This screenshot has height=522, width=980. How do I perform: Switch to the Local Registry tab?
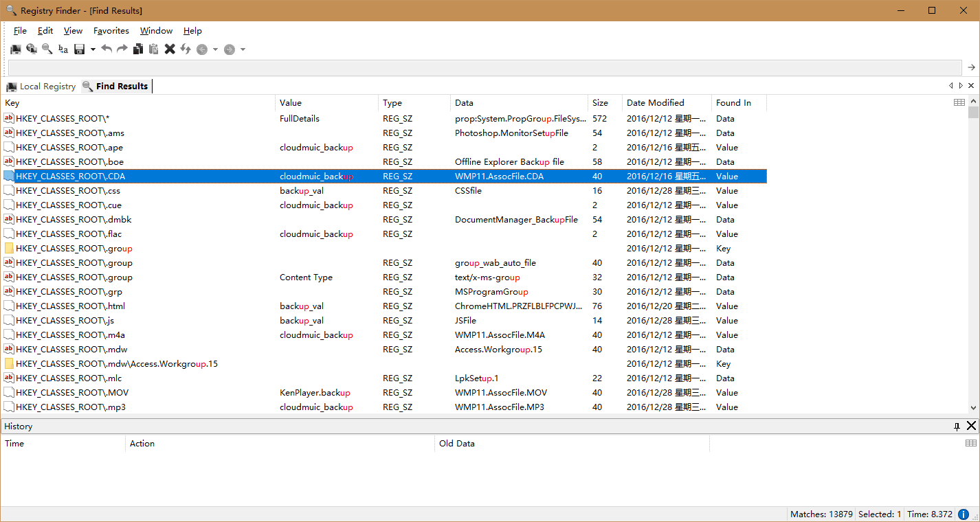pos(41,86)
